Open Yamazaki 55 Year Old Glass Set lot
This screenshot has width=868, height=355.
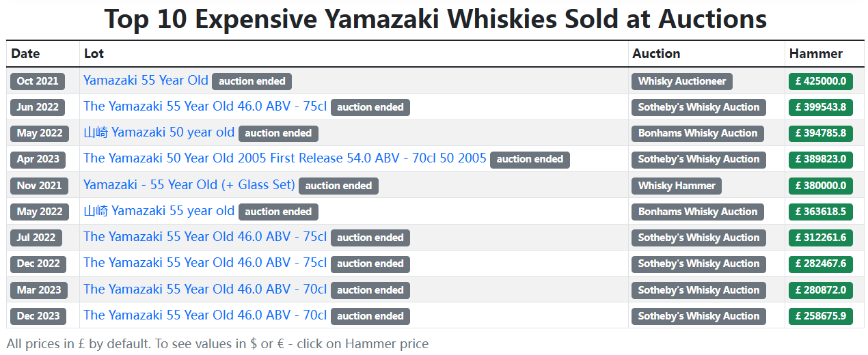189,185
